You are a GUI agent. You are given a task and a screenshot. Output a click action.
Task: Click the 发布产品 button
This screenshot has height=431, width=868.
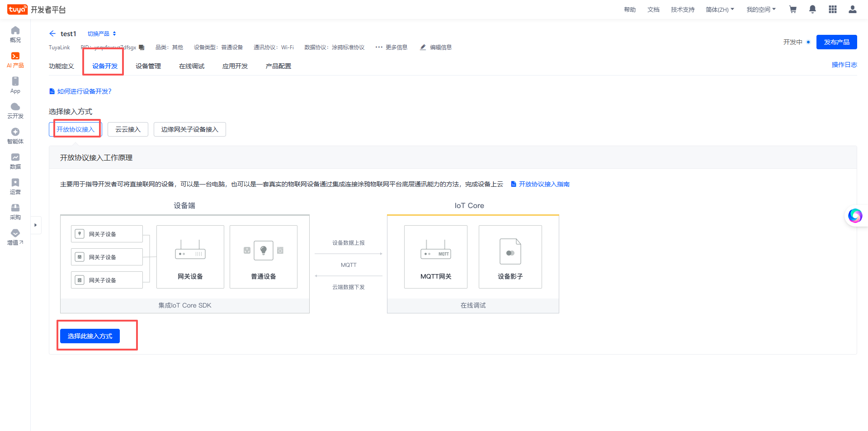click(836, 42)
